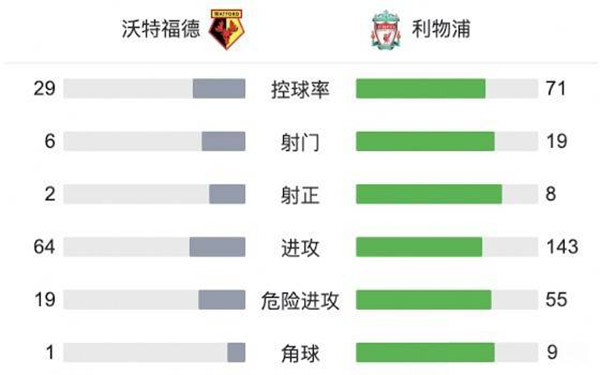This screenshot has height=375, width=600.
Task: Click the Liverpool club crest icon
Action: tap(386, 30)
